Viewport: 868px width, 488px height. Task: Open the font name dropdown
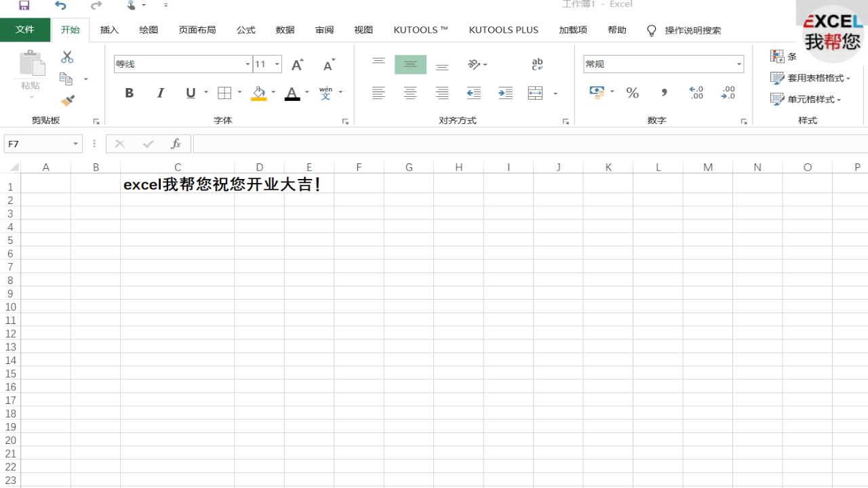(x=247, y=64)
